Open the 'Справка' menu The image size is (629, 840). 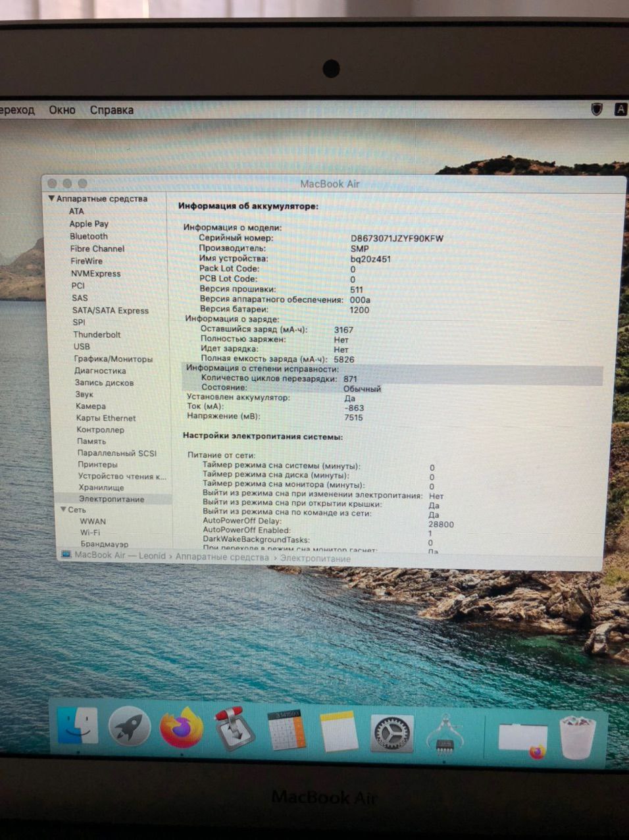click(x=112, y=110)
